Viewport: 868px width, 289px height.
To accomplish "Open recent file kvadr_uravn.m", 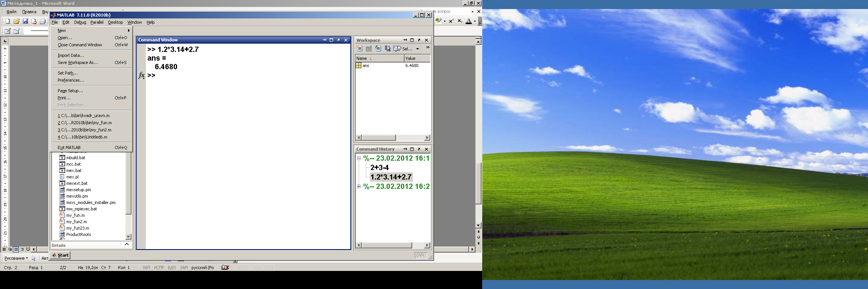I will pos(92,116).
